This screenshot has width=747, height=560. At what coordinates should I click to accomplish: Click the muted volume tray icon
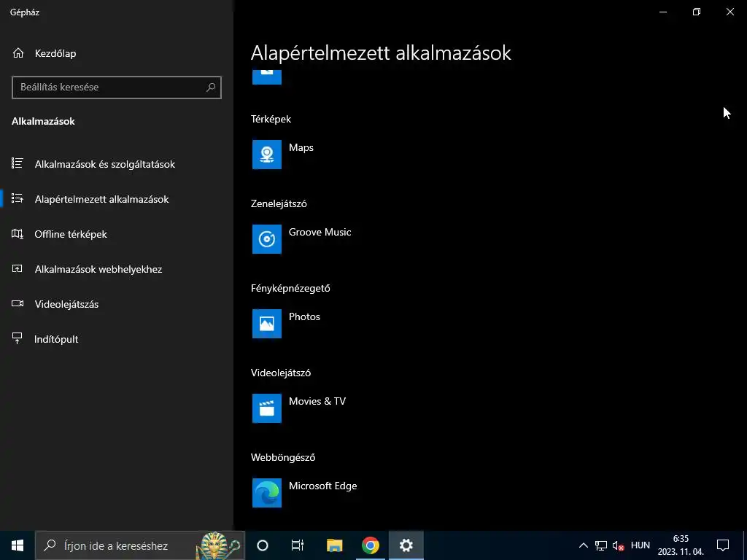619,545
